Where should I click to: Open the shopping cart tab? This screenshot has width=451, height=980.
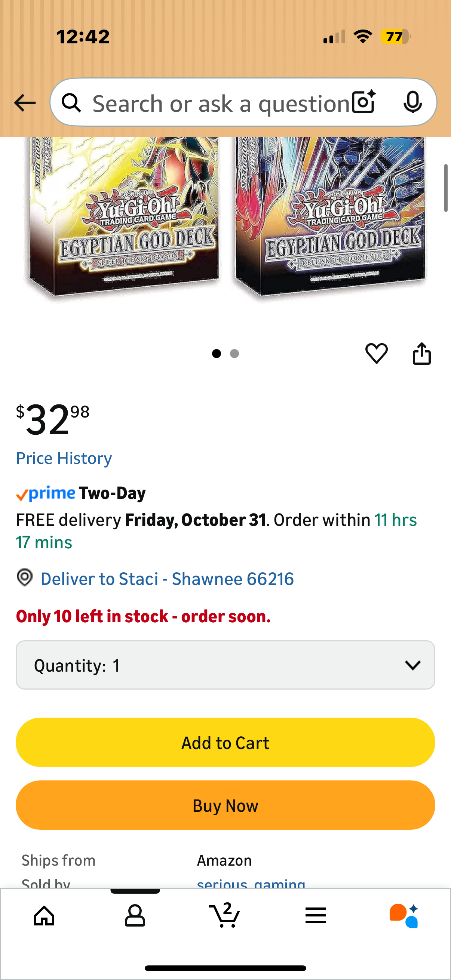tap(225, 915)
